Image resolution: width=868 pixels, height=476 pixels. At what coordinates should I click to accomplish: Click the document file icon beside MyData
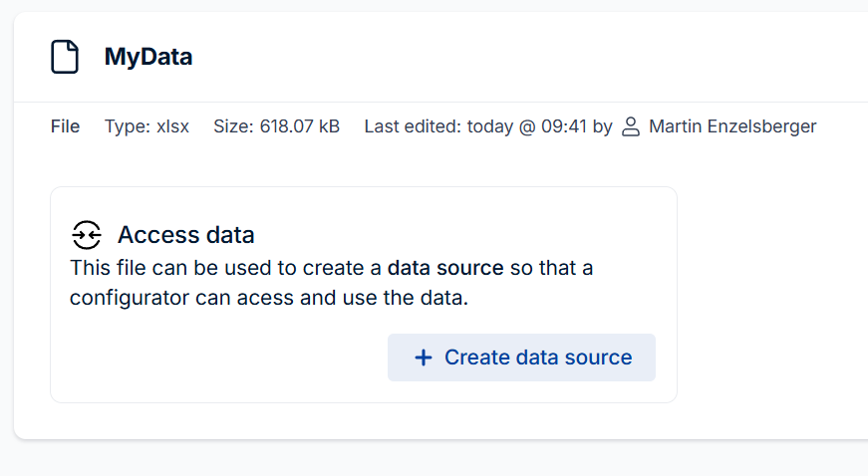click(65, 57)
